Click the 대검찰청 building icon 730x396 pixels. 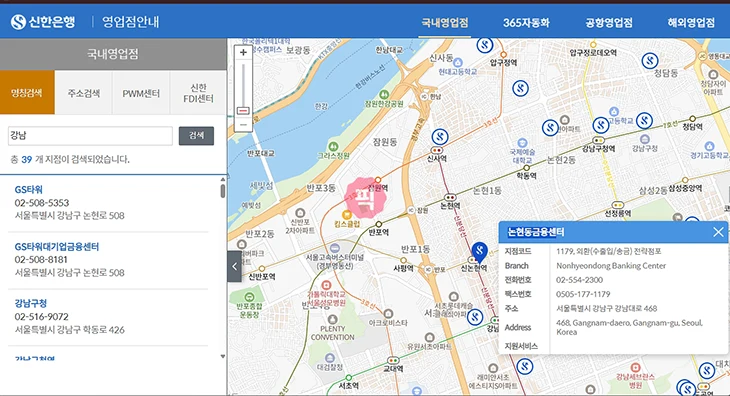pyautogui.click(x=330, y=358)
